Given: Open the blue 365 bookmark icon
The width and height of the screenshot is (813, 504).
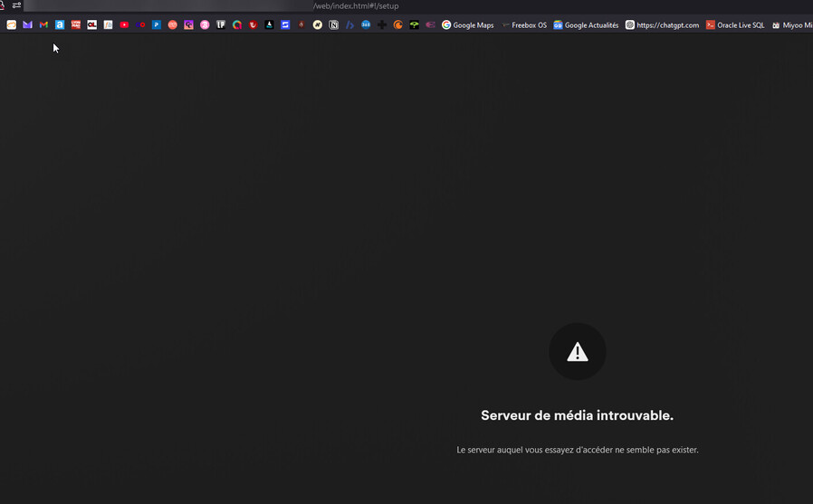Looking at the screenshot, I should click(x=366, y=24).
